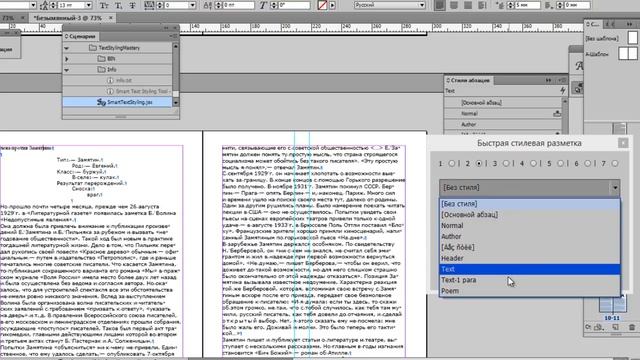This screenshot has height=360, width=640.
Task: Click the skew angle input field
Action: (294, 5)
